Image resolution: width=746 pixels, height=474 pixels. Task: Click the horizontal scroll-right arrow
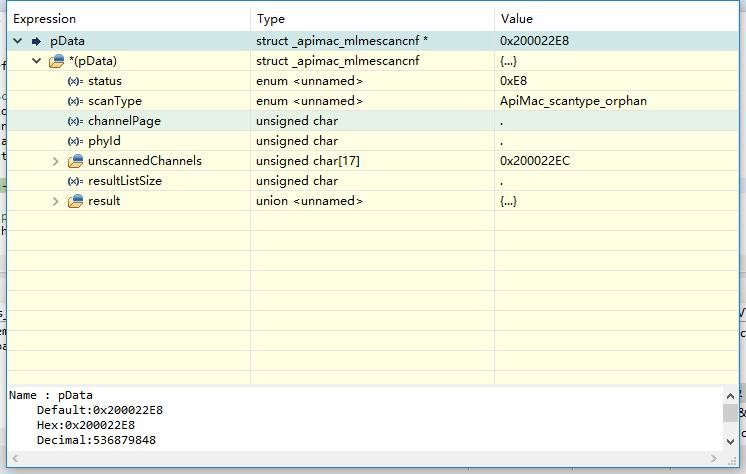(714, 459)
